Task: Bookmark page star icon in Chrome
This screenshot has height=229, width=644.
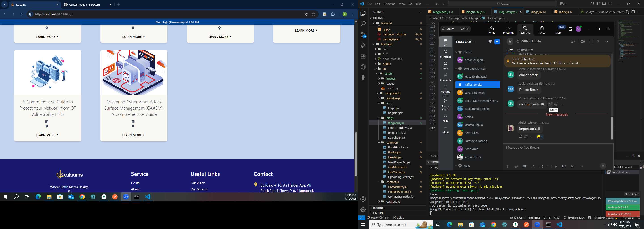Action: [x=314, y=14]
